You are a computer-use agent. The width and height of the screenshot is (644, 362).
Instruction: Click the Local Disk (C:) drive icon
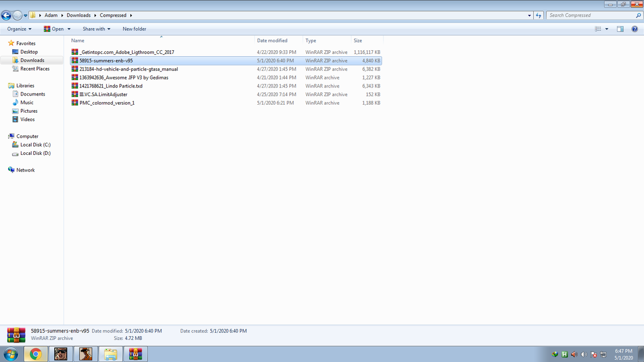[x=15, y=145]
